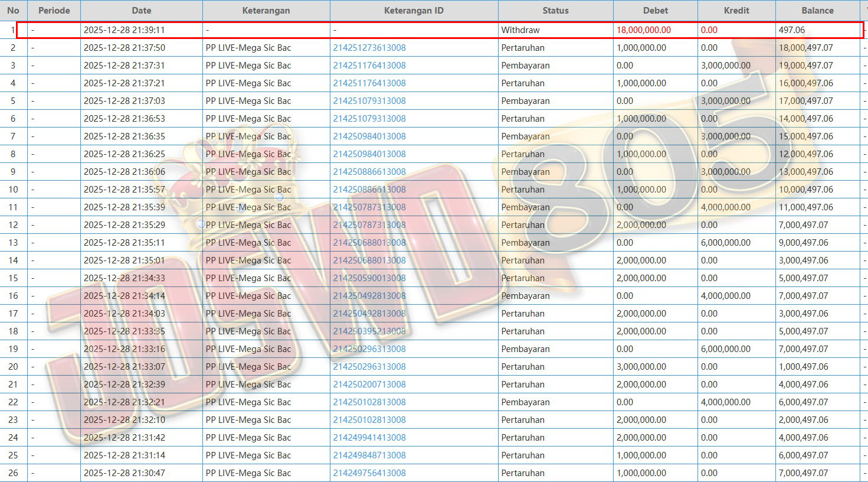
Task: Click the Periode column header
Action: (54, 11)
